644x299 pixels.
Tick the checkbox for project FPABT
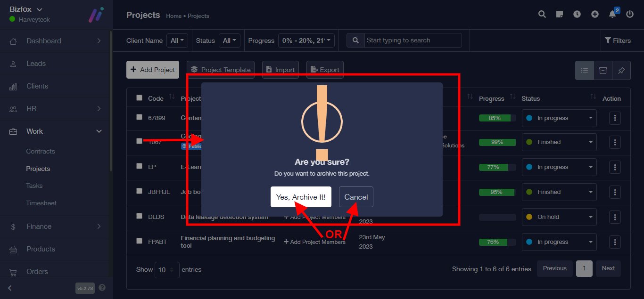click(x=139, y=241)
